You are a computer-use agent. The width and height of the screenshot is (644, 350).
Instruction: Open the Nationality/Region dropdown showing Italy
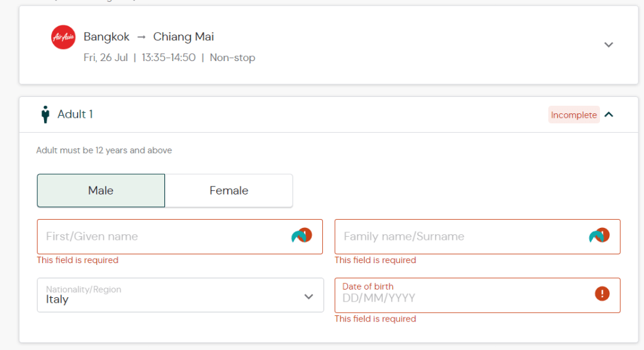point(170,295)
